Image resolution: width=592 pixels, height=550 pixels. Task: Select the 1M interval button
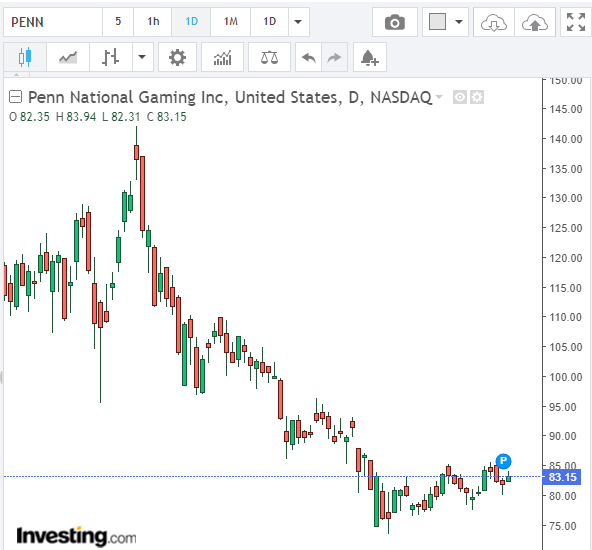coord(230,22)
